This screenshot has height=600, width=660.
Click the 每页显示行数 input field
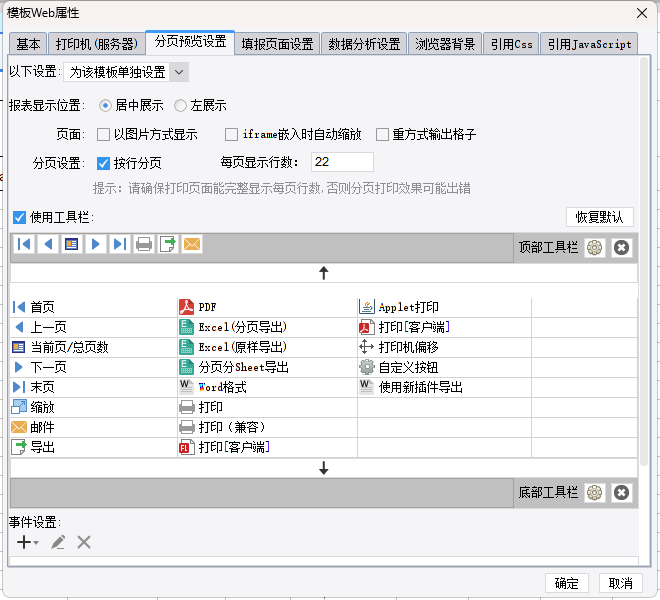[x=342, y=162]
